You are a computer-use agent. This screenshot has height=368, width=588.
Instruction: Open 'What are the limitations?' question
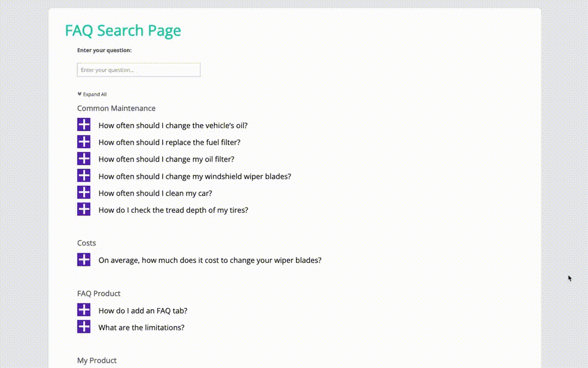(141, 327)
